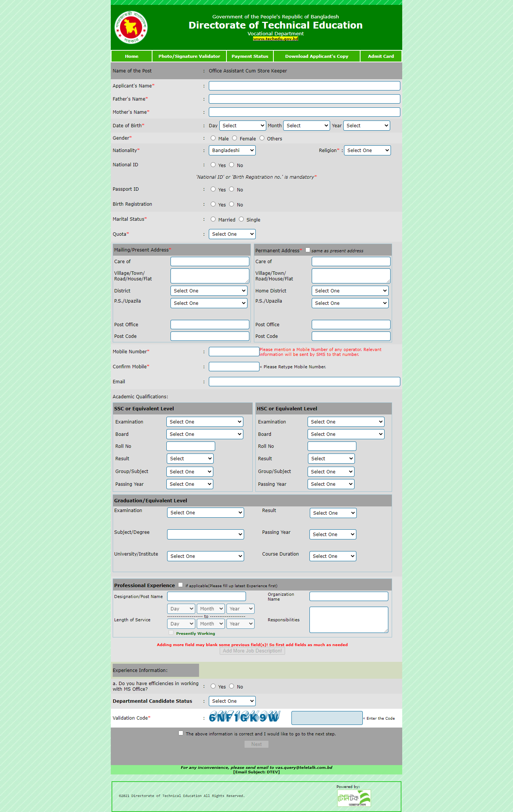Click the Father's Name input field
513x812 pixels.
pyautogui.click(x=305, y=99)
